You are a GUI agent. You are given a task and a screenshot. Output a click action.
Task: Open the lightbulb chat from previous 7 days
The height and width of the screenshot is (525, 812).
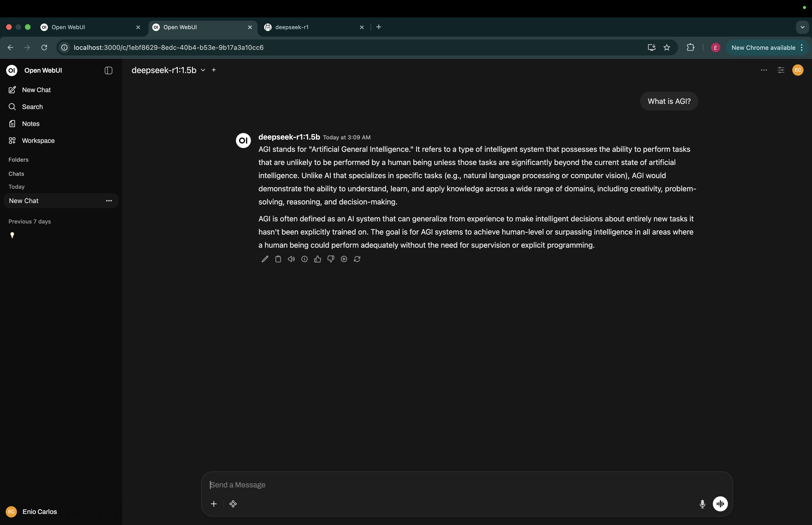coord(12,235)
